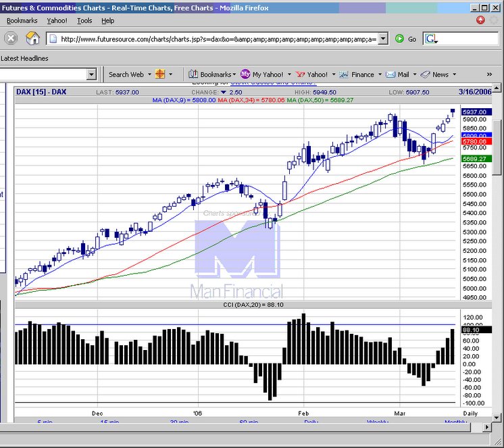This screenshot has width=504, height=448.
Task: Click the Search Web button
Action: [x=126, y=74]
